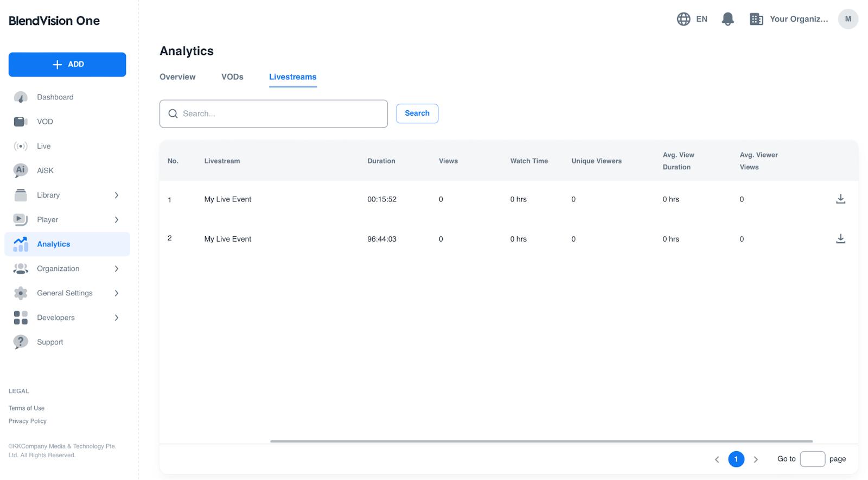Expand the Library submenu
Viewport: 868px width, 480px height.
point(116,195)
